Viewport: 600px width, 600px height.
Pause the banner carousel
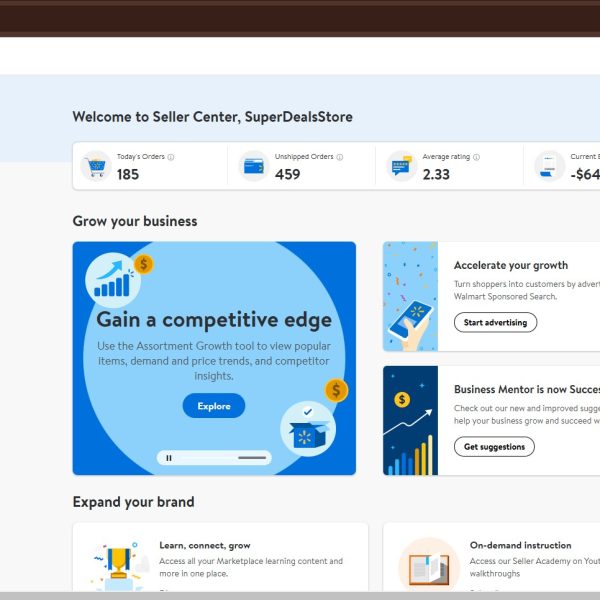pos(169,458)
